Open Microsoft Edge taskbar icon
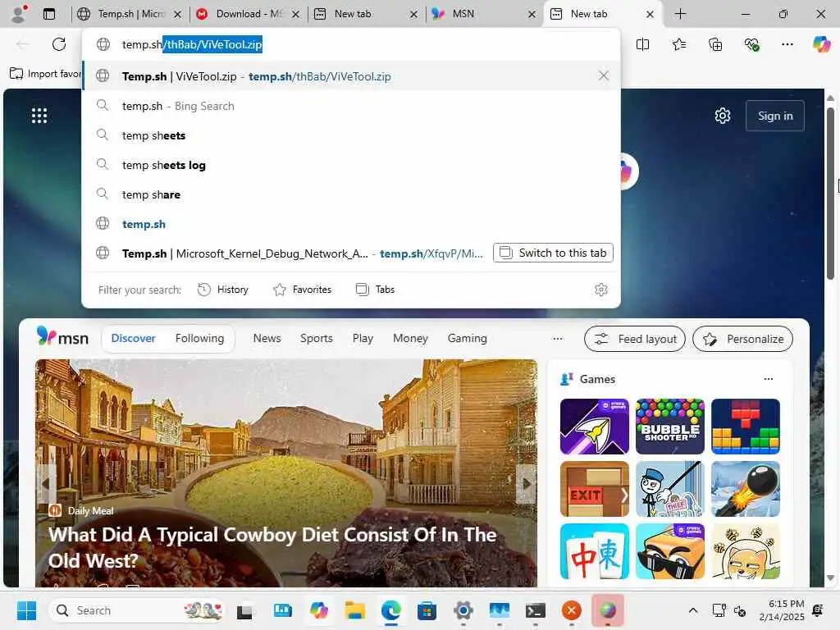Screen dimensions: 840x630 391,610
